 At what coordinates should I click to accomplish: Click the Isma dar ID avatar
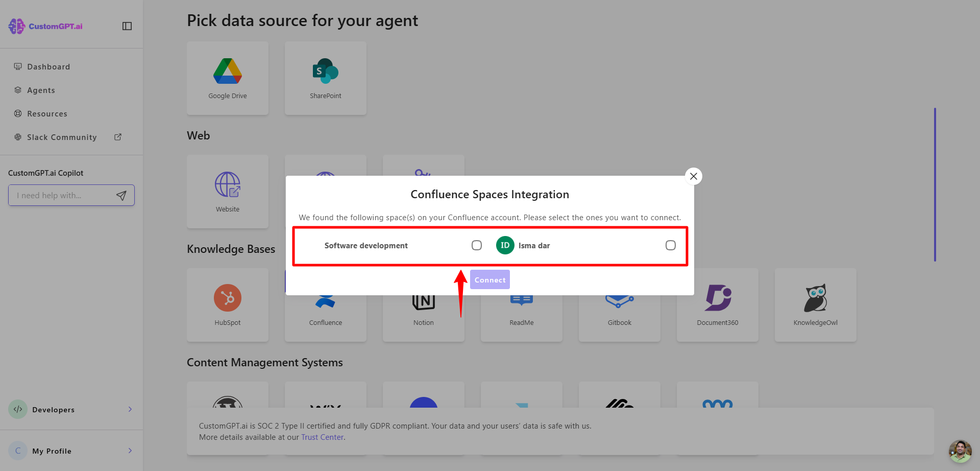click(x=505, y=245)
